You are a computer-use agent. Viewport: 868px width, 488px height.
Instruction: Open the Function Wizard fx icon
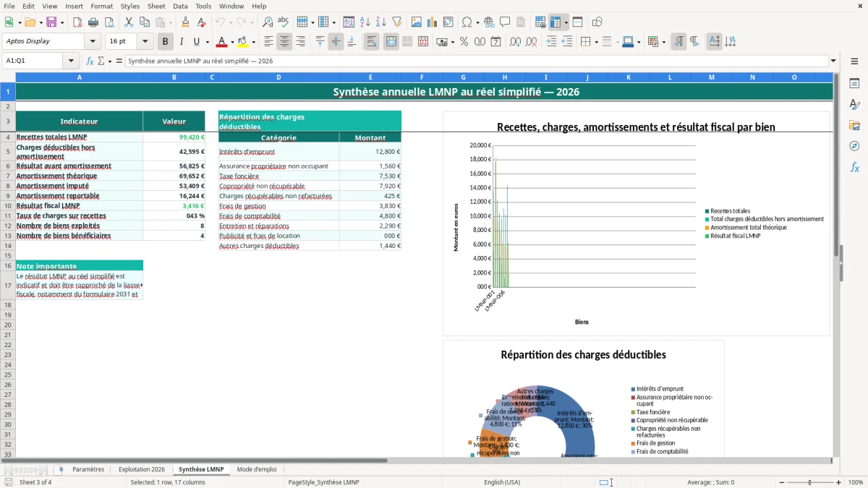click(90, 61)
